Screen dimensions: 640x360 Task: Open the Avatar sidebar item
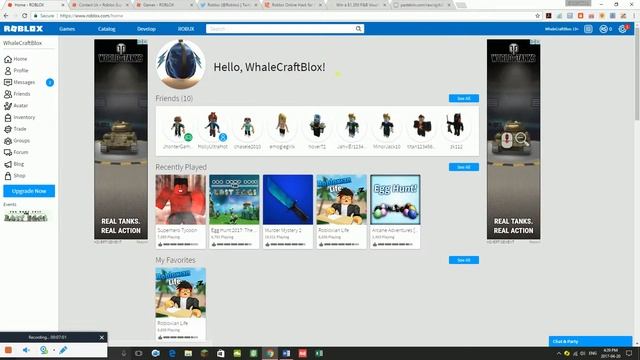pyautogui.click(x=16, y=106)
